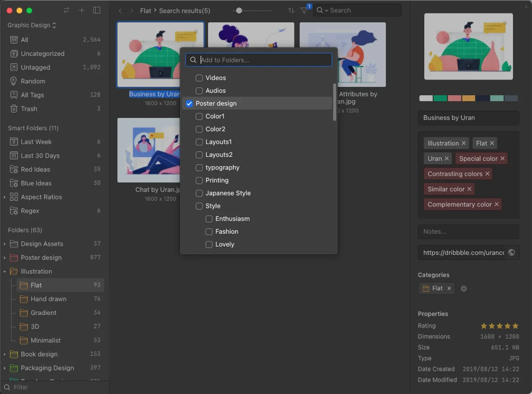Check the Lovely subfolder checkbox
This screenshot has width=532, height=394.
coord(209,244)
